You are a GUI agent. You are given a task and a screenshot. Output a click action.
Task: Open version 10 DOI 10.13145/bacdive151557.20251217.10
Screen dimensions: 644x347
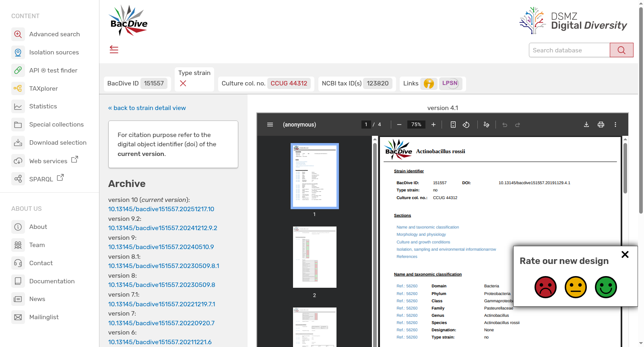click(161, 209)
